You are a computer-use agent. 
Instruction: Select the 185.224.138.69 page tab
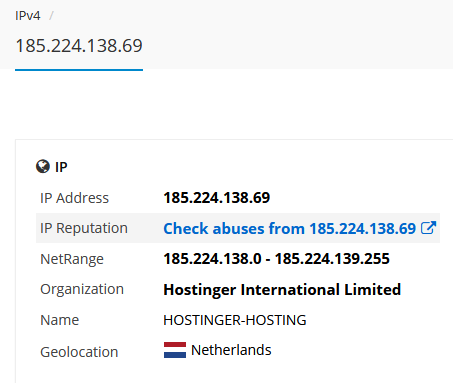79,46
